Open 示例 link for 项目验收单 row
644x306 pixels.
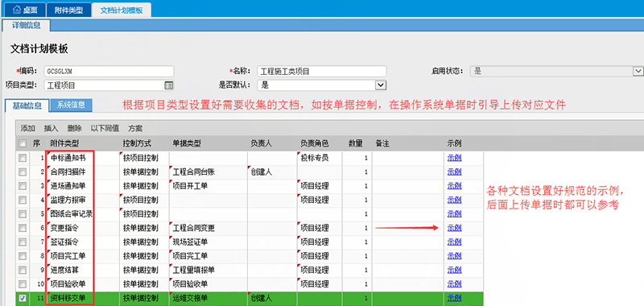pyautogui.click(x=454, y=284)
